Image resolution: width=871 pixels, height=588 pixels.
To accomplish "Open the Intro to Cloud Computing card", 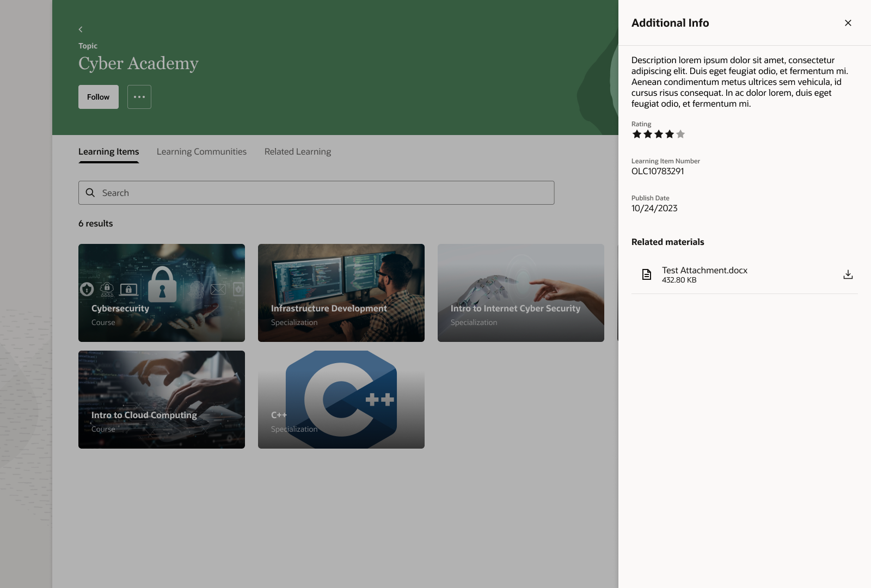I will 162,400.
